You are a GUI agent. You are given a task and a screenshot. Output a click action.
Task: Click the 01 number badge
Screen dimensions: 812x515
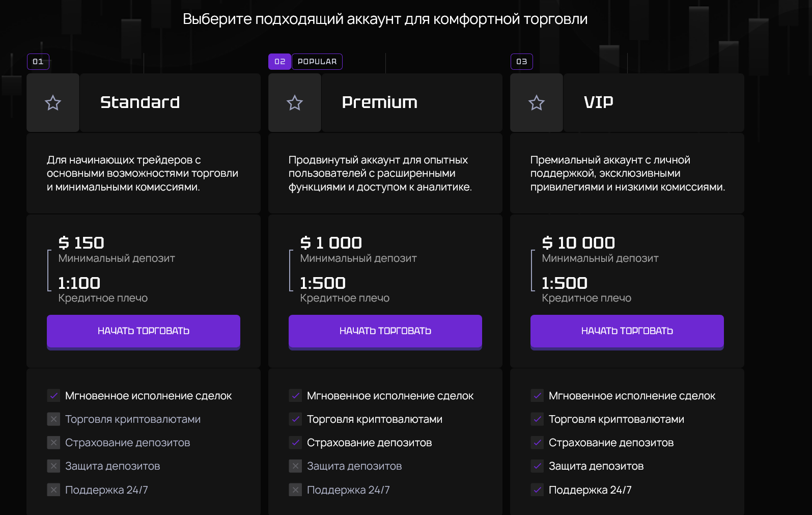click(x=38, y=62)
